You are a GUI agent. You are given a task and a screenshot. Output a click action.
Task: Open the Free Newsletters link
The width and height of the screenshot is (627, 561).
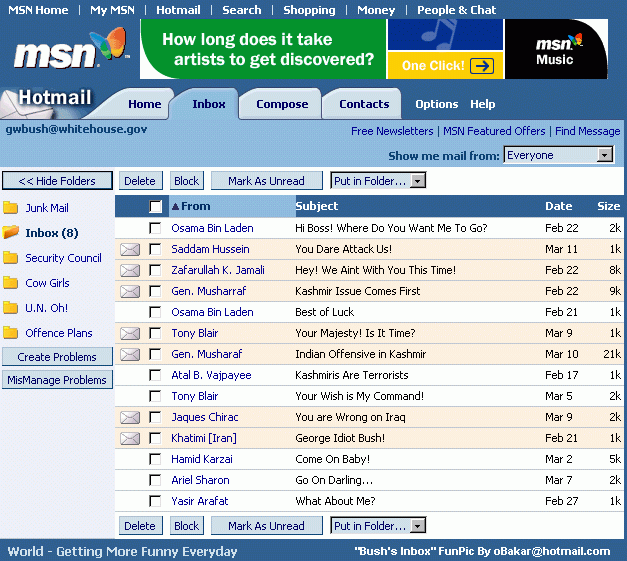[392, 131]
